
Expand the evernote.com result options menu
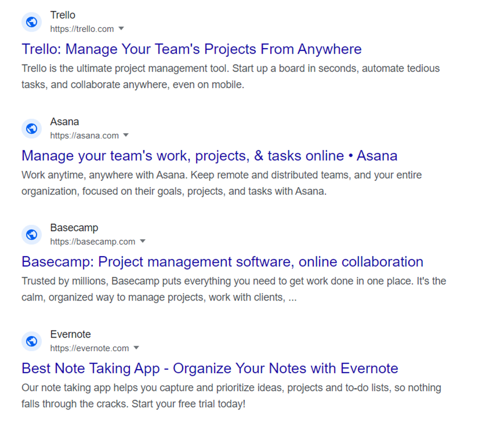(x=136, y=348)
